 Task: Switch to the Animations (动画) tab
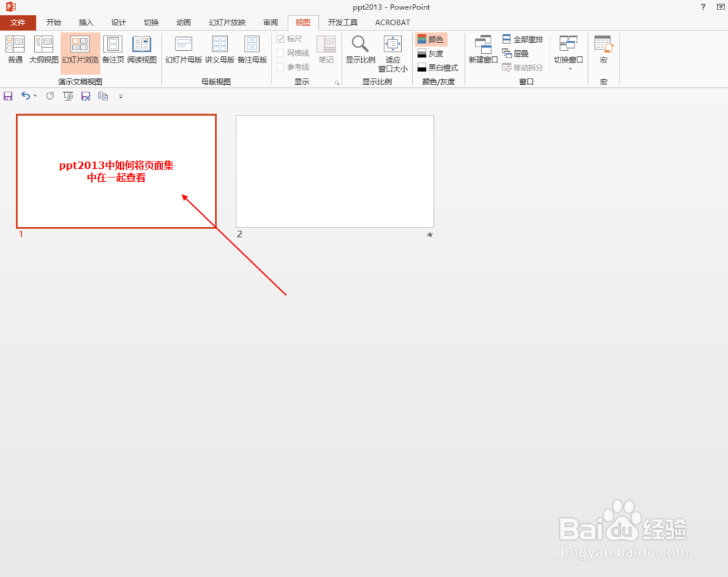click(x=183, y=23)
